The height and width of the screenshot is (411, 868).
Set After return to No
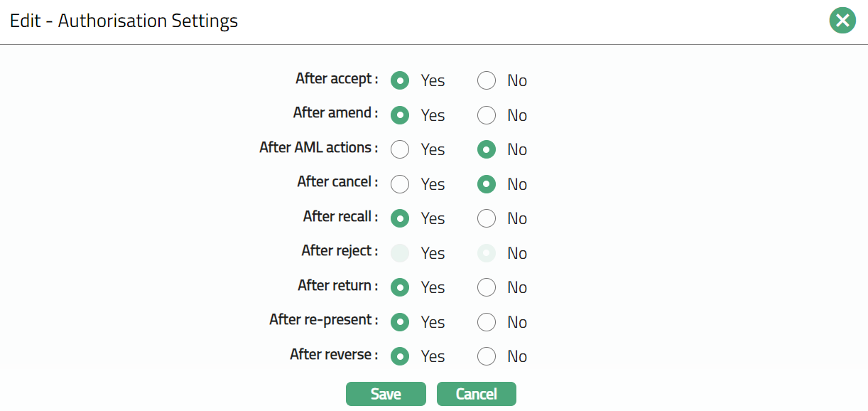pyautogui.click(x=487, y=287)
